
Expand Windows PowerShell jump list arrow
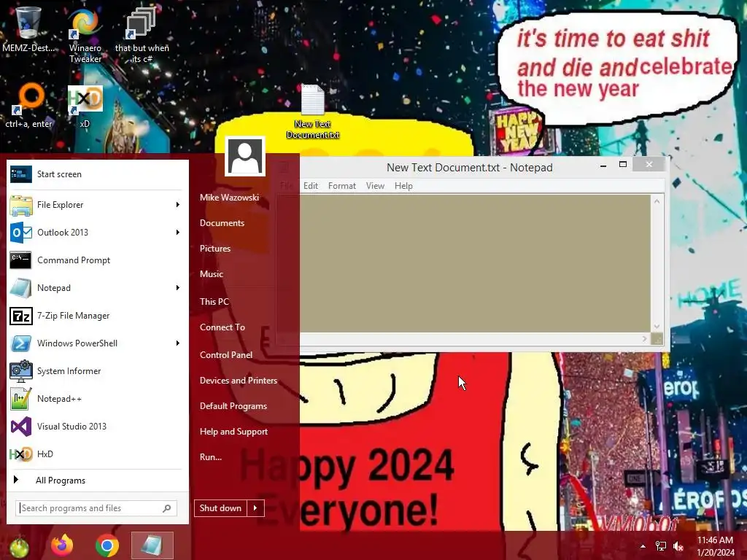tap(178, 343)
